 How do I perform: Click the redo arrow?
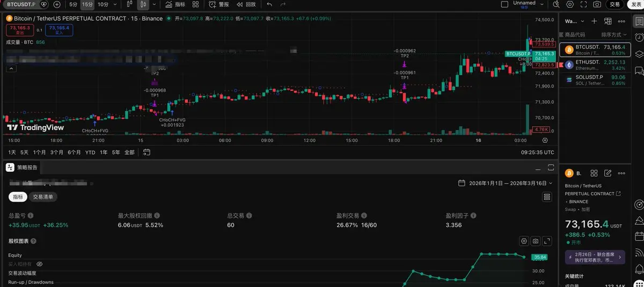pyautogui.click(x=283, y=4)
